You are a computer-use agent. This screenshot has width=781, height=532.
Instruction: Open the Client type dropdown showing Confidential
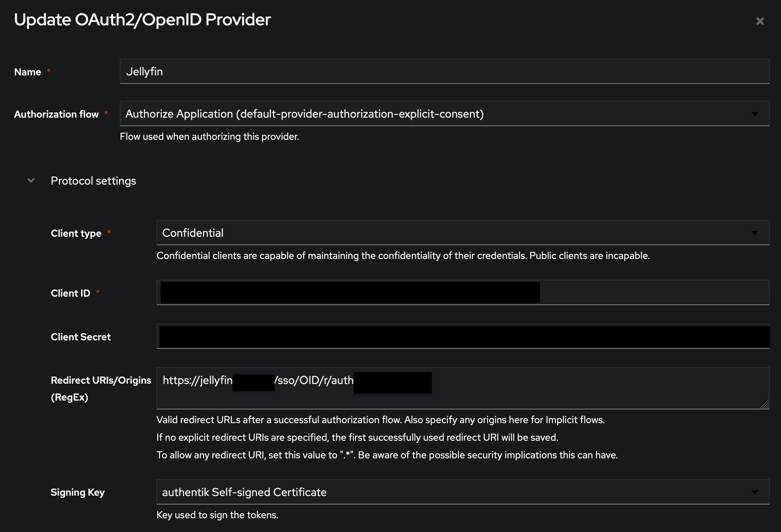[x=458, y=233]
